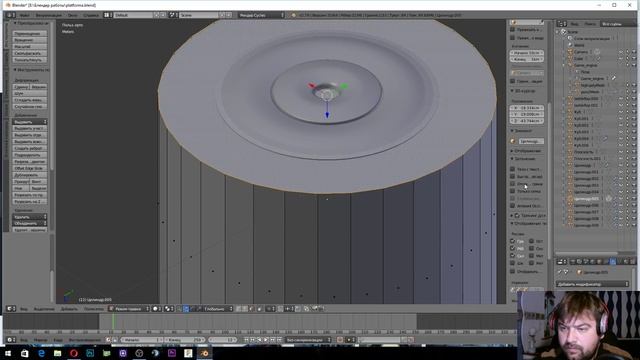Image resolution: width=640 pixels, height=360 pixels.
Task: Open the viewport shading mode icon
Action: pyautogui.click(x=156, y=309)
